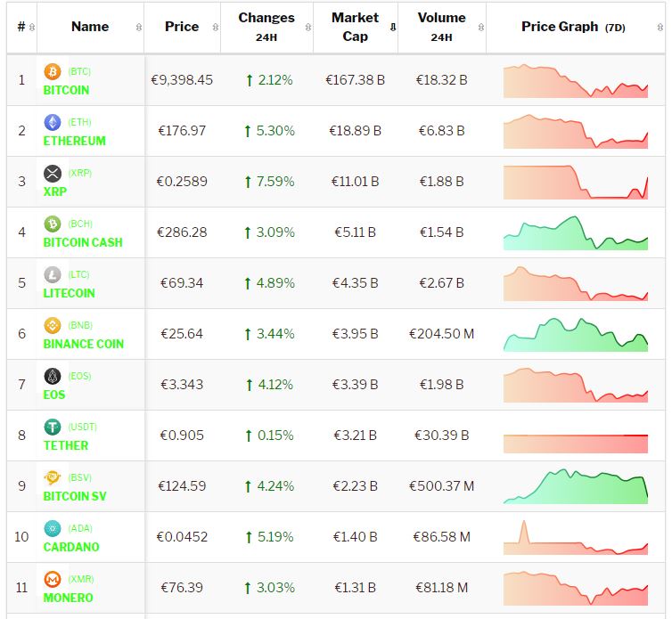This screenshot has height=619, width=672.
Task: Click the Monero orange logo icon
Action: [53, 579]
